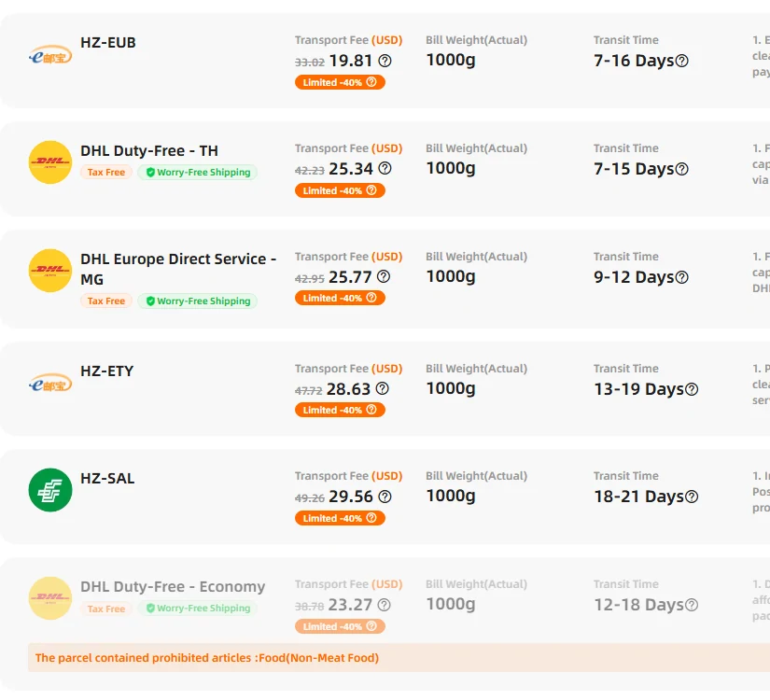Click Limited -40% badge under HZ-SAL fee
Screen dimensions: 770x700
pyautogui.click(x=340, y=518)
